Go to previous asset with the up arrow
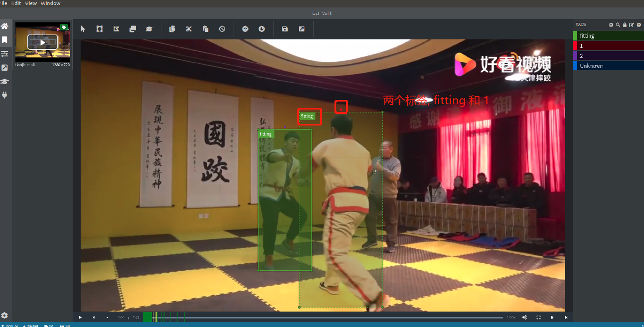 click(x=245, y=29)
